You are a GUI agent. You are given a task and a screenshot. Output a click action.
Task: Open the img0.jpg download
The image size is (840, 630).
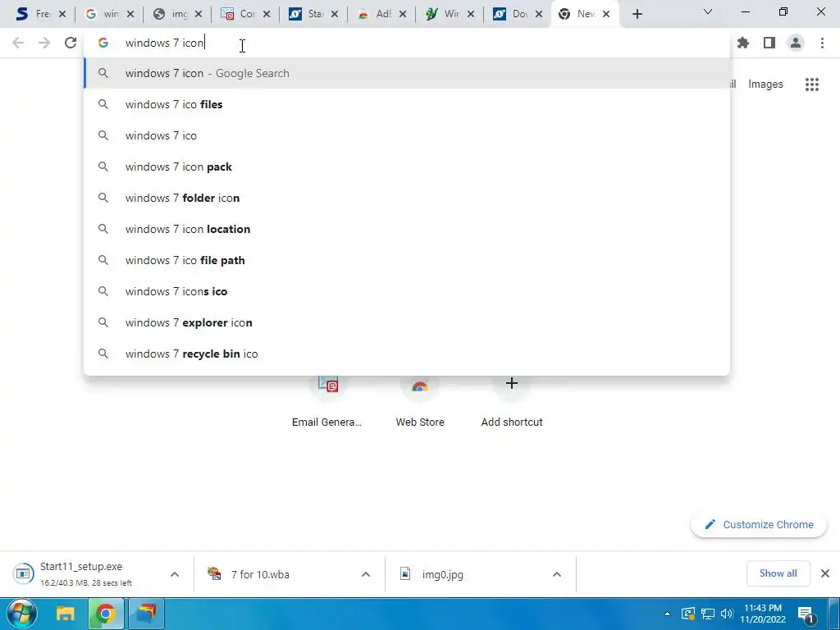442,574
